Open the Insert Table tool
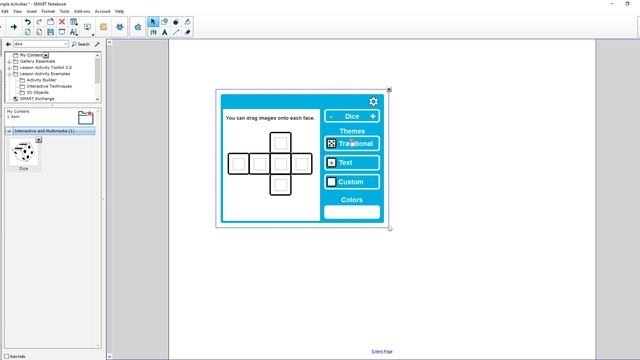The height and width of the screenshot is (360, 640). click(74, 22)
